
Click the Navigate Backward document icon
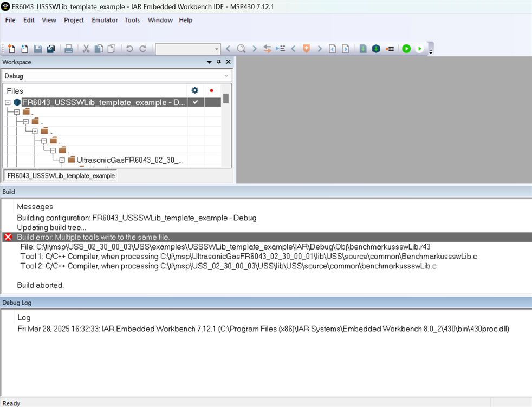(x=333, y=49)
